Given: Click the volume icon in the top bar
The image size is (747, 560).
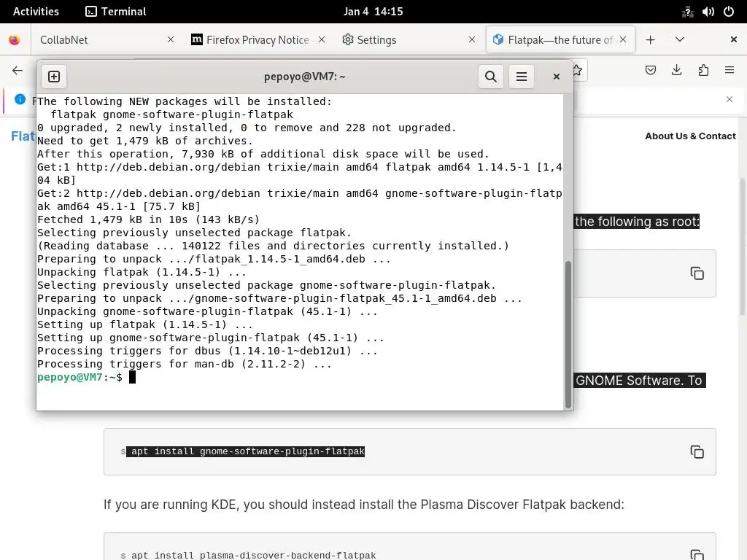Looking at the screenshot, I should click(x=708, y=12).
